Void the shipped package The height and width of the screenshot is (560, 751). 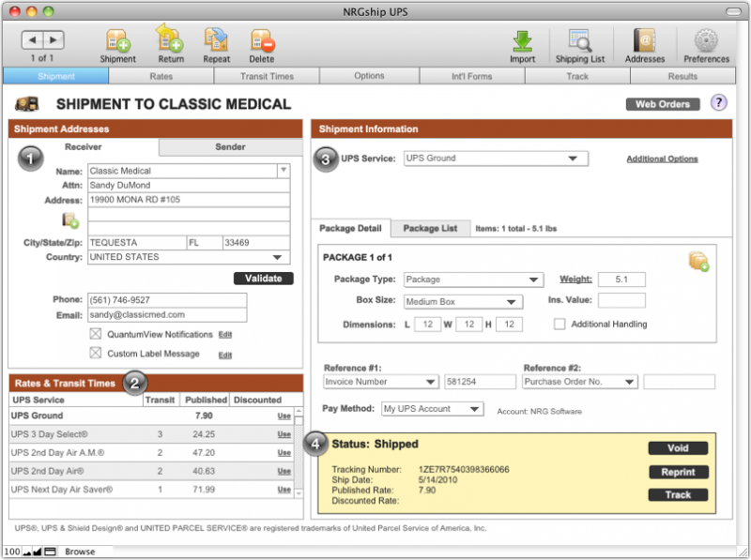click(678, 447)
